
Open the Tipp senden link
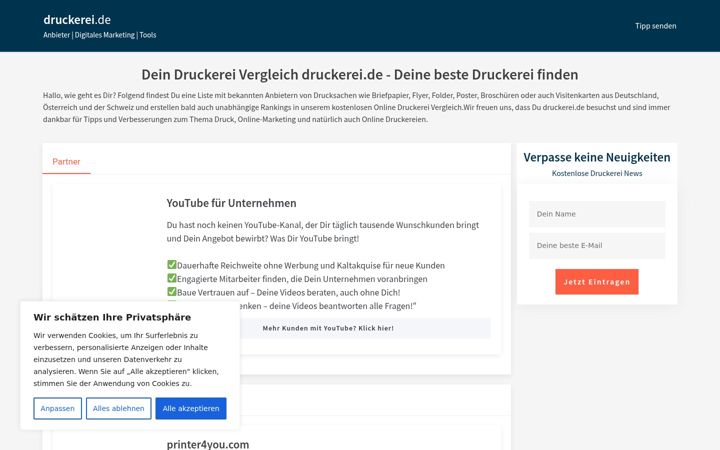click(655, 26)
